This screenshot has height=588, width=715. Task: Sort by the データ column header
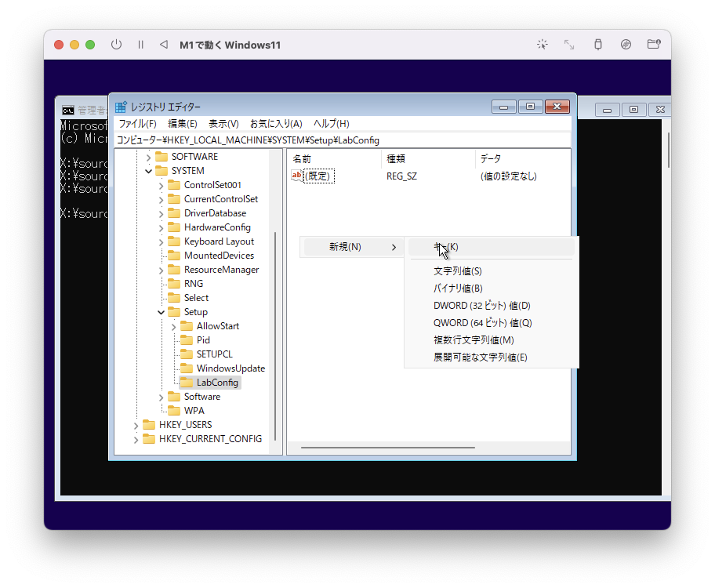click(x=523, y=158)
